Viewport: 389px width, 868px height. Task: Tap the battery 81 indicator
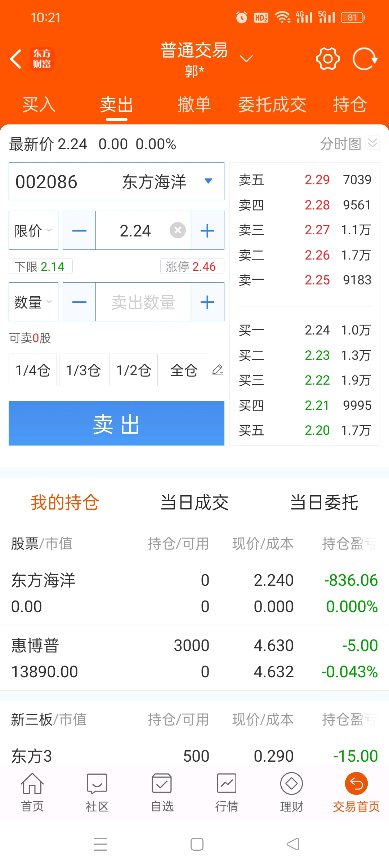tap(353, 17)
